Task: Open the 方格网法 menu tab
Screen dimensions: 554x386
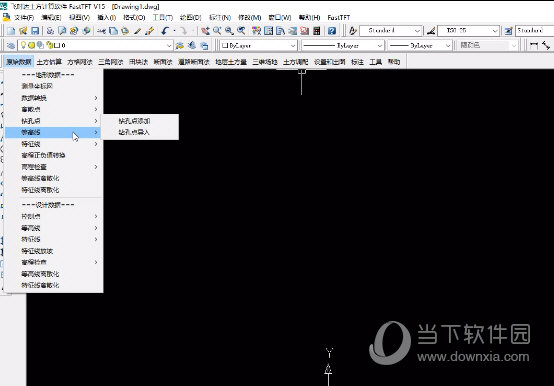Action: click(x=80, y=62)
